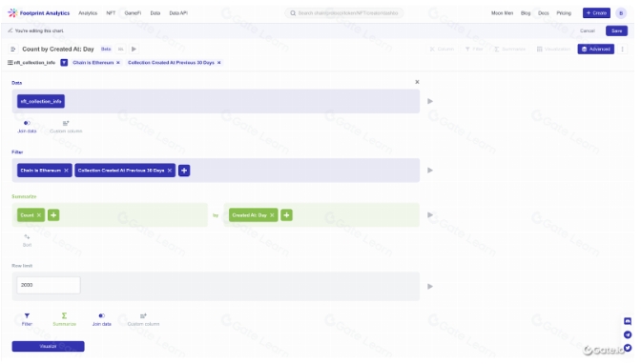
Task: Select the nft_collection_info data source pill
Action: click(41, 101)
